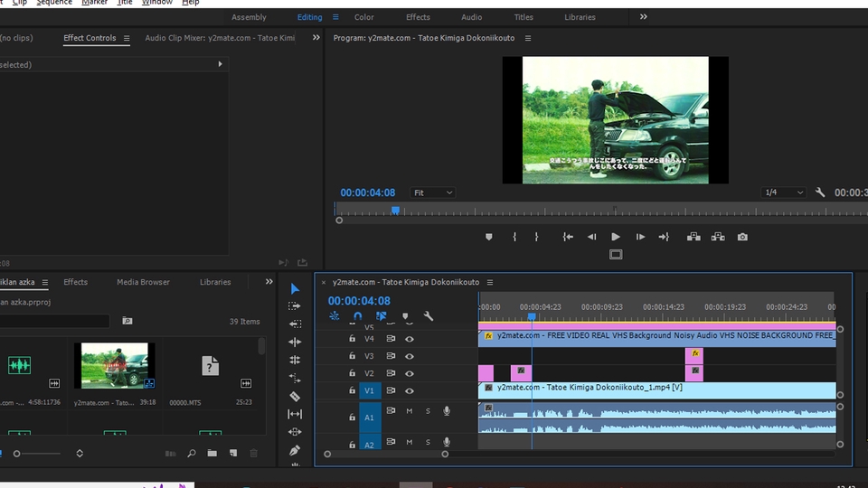Image resolution: width=868 pixels, height=488 pixels.
Task: Select the Selection tool arrow
Action: [x=295, y=289]
